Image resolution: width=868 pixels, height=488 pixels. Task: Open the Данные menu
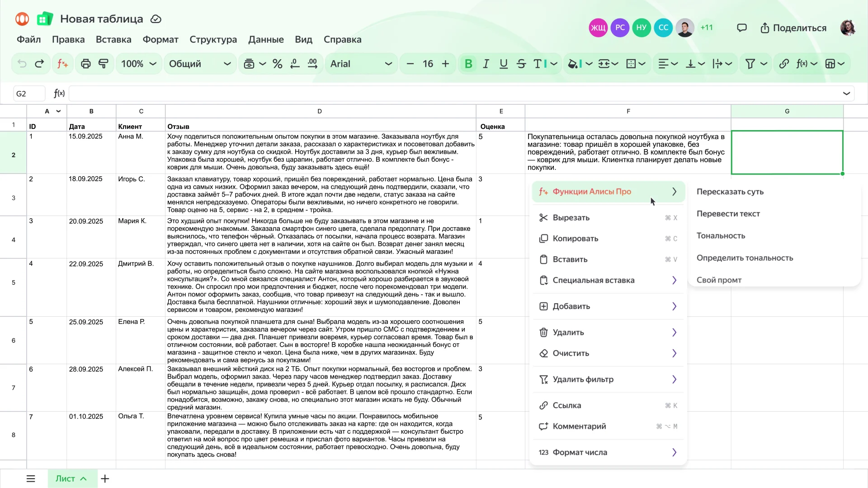click(266, 39)
